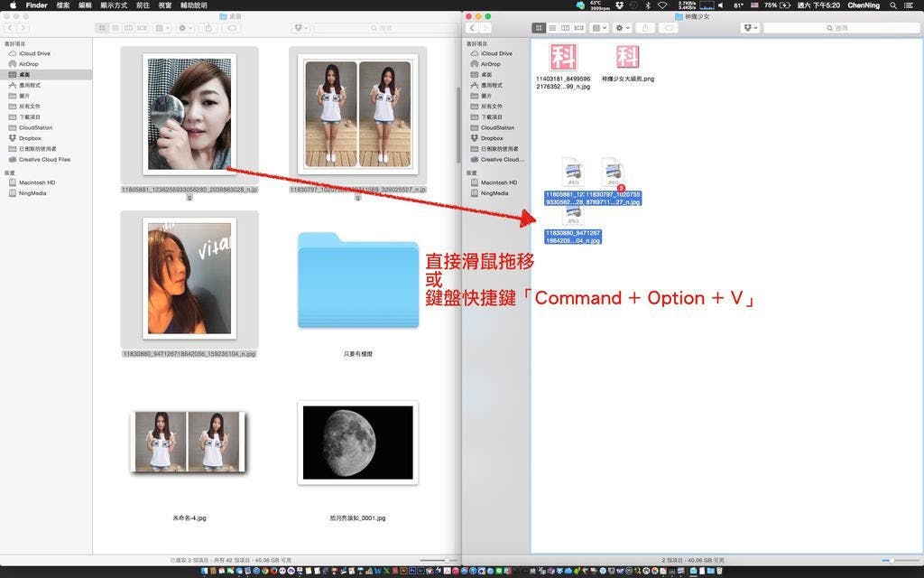The height and width of the screenshot is (578, 924).
Task: Open AirDrop in the left Finder sidebar
Action: (29, 64)
